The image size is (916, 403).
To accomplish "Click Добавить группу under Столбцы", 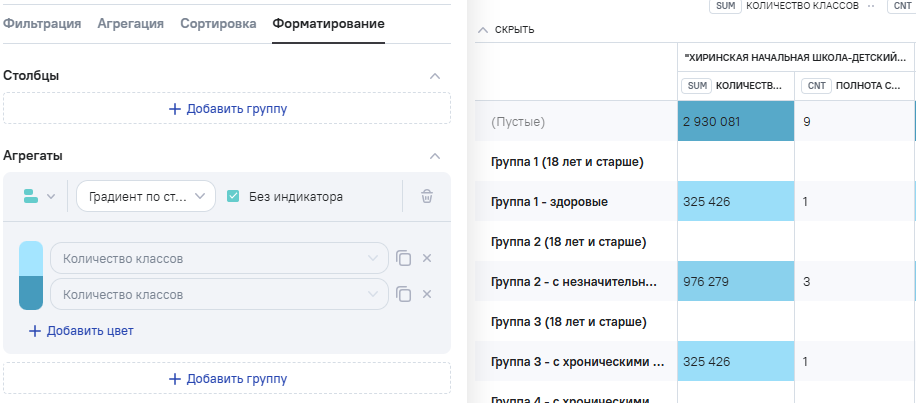I will click(x=227, y=109).
